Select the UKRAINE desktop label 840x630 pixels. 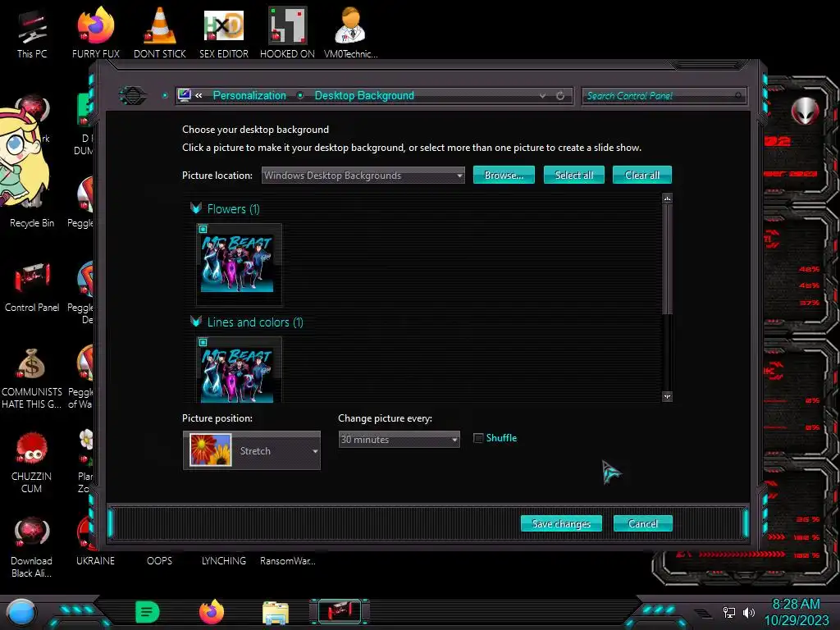[x=95, y=561]
